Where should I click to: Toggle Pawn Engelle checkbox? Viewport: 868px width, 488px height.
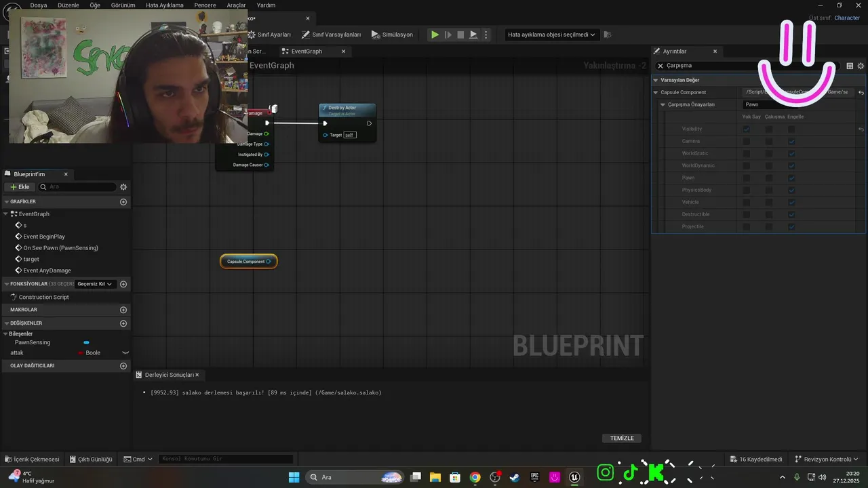coord(791,178)
